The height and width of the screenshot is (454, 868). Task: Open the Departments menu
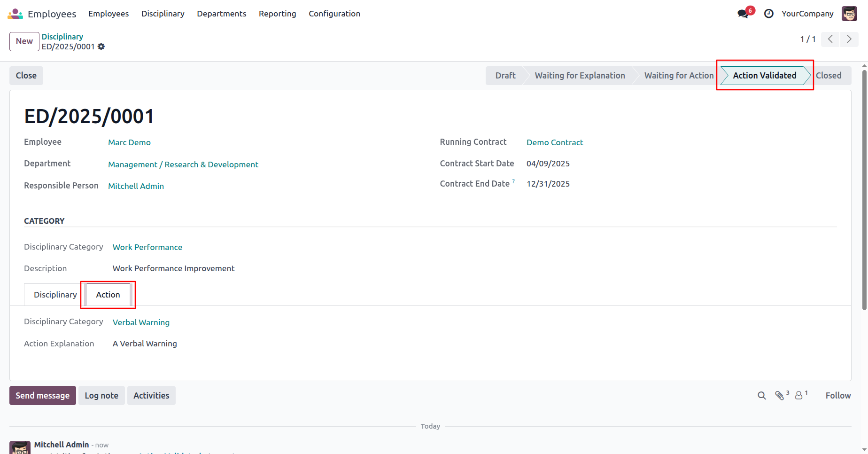[x=222, y=14]
